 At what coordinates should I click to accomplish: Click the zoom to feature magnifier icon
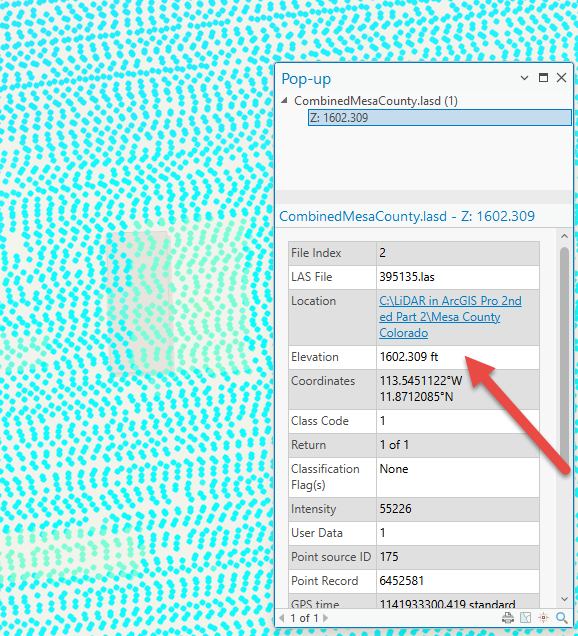click(x=562, y=618)
